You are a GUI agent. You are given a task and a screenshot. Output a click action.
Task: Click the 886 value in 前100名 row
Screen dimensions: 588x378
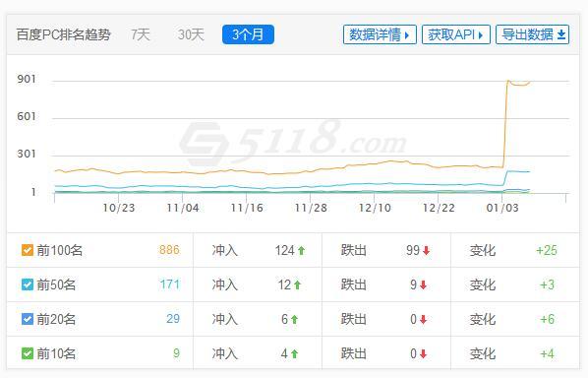click(169, 250)
